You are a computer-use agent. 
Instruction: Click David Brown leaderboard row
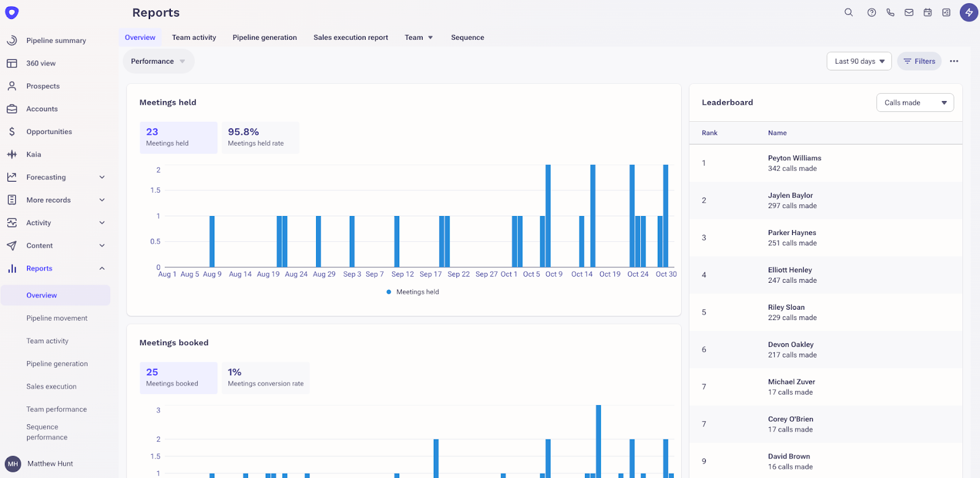826,461
